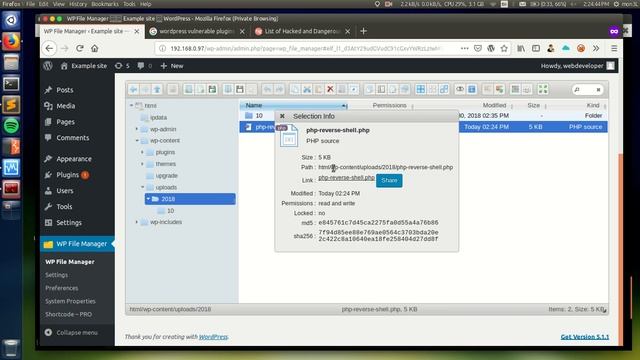Open System Properties submenu item
640x360 pixels.
click(70, 301)
